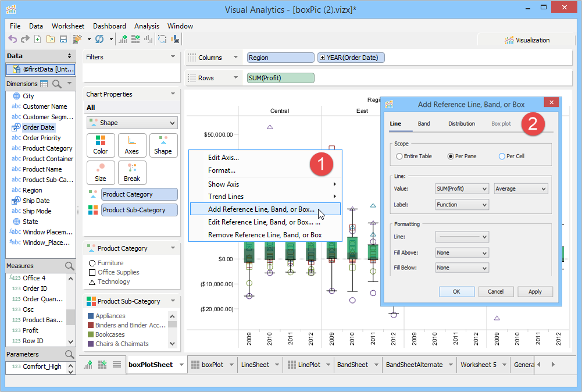Click the Save disk icon

pos(63,39)
